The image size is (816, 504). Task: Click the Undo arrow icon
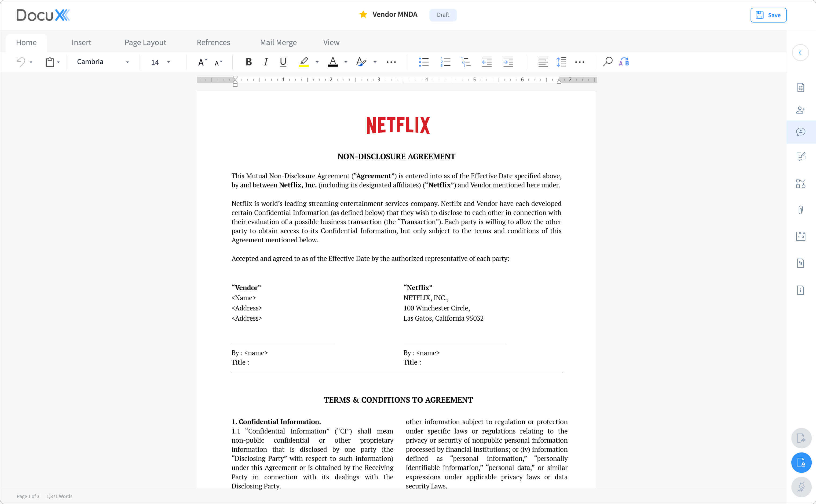[x=21, y=62]
